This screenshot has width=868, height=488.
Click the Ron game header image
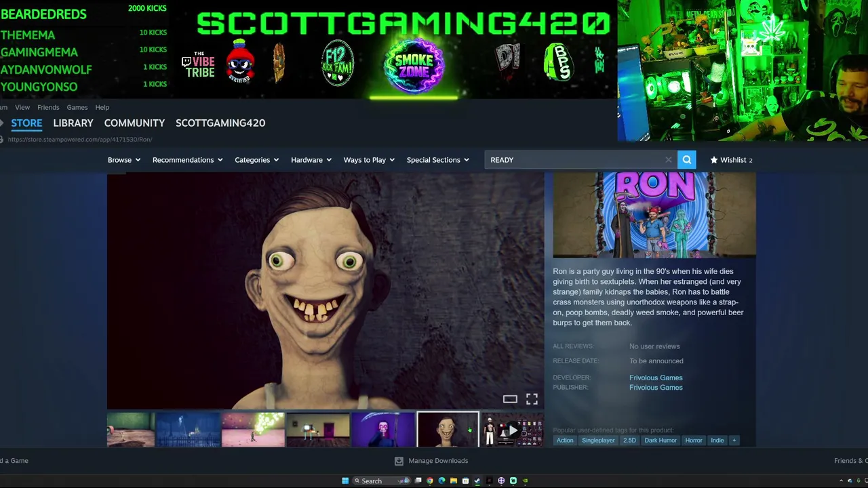click(654, 215)
